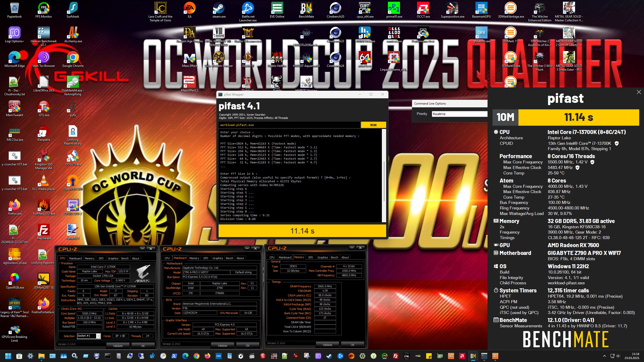Launch the MemTweakIt desktop icon

[x=14, y=109]
